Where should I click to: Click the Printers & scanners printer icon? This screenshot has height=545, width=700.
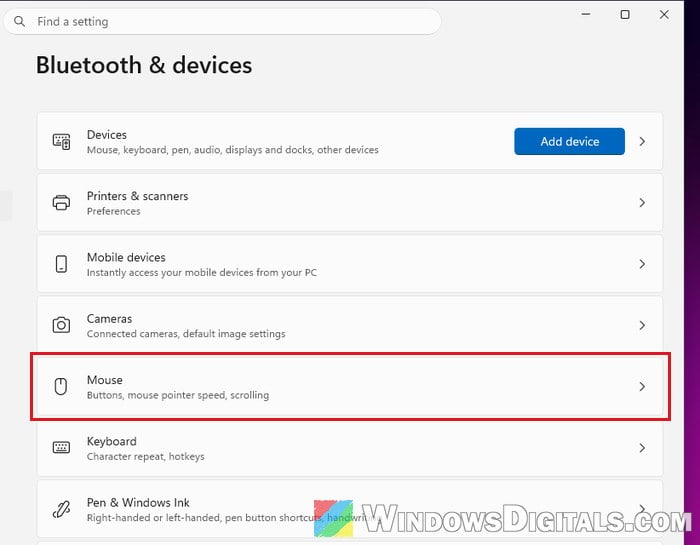click(x=61, y=203)
